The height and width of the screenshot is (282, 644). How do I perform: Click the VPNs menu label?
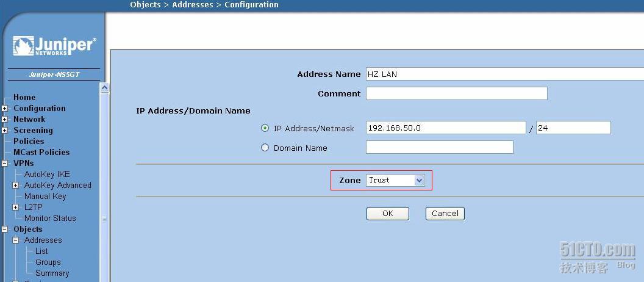tap(23, 163)
